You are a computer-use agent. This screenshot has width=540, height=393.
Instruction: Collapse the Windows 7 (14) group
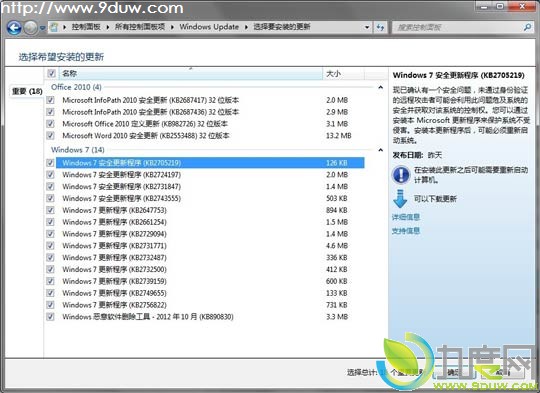tap(380, 150)
